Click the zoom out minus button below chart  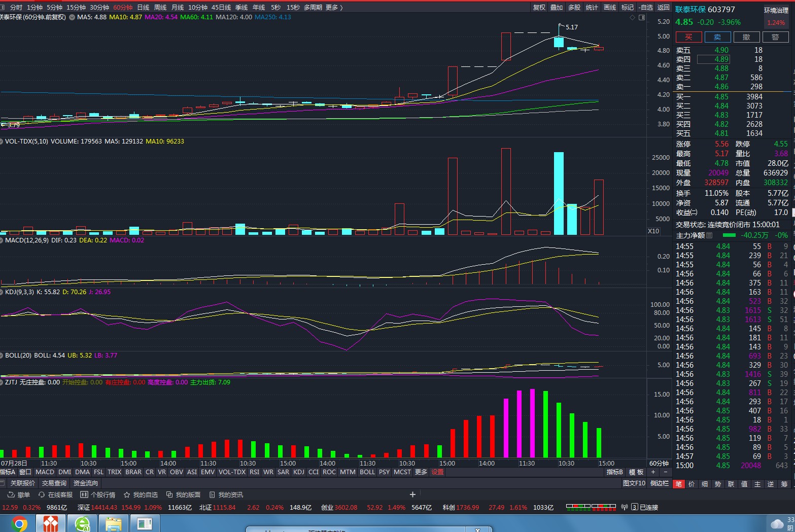[666, 472]
